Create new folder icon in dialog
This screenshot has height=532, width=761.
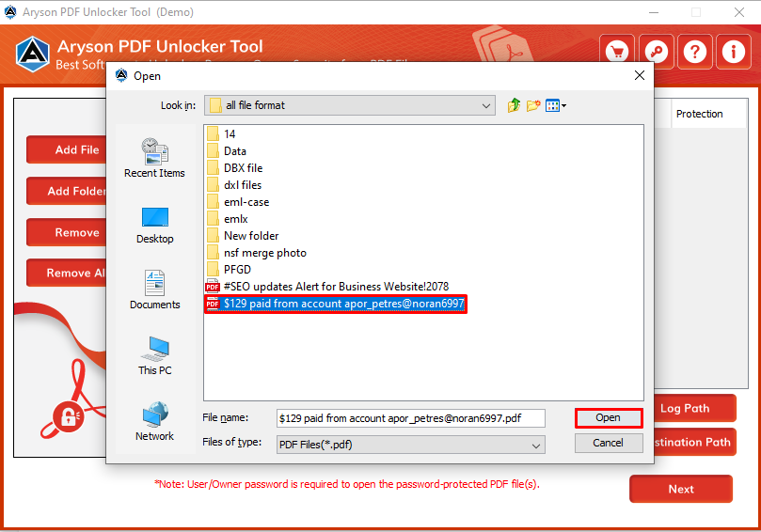click(533, 105)
